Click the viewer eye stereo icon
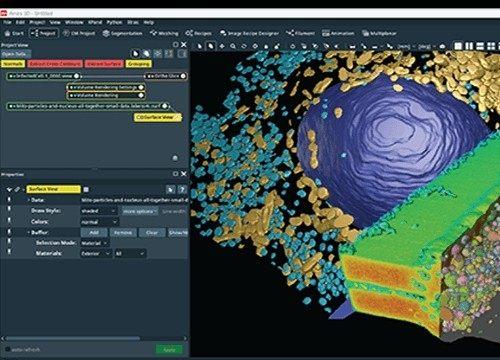 [442, 46]
